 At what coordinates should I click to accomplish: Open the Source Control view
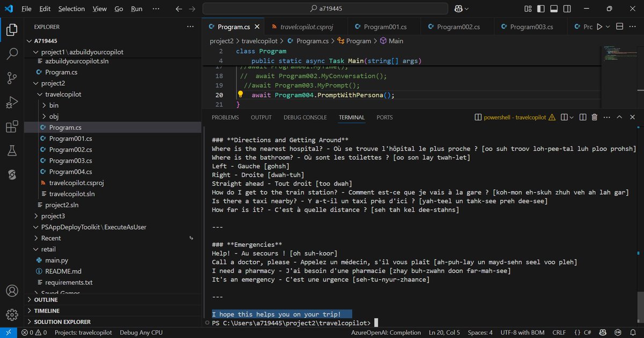tap(12, 78)
